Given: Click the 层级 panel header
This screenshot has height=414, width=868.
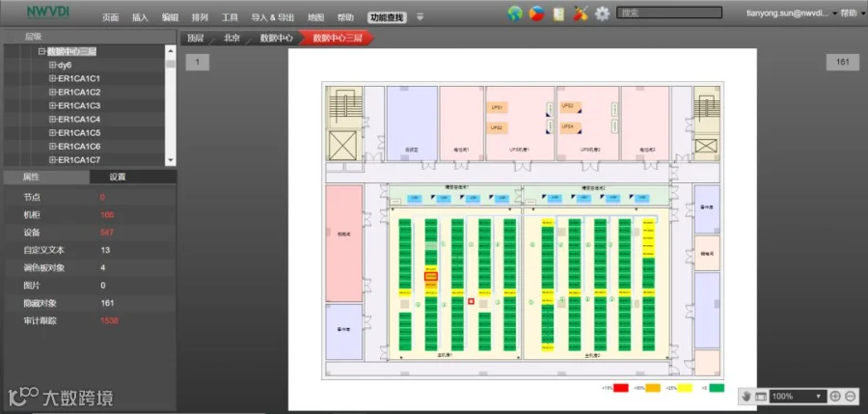Looking at the screenshot, I should [x=90, y=37].
